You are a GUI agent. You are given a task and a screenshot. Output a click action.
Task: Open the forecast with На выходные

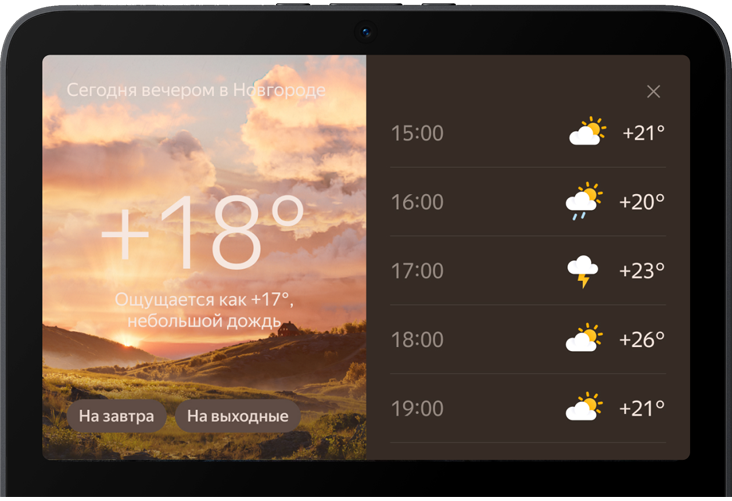point(238,416)
